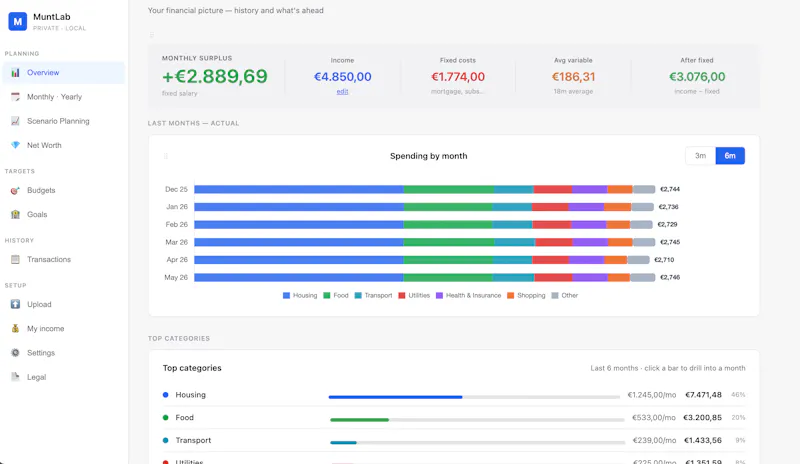This screenshot has width=800, height=464.
Task: Click the Legal document icon
Action: (15, 377)
